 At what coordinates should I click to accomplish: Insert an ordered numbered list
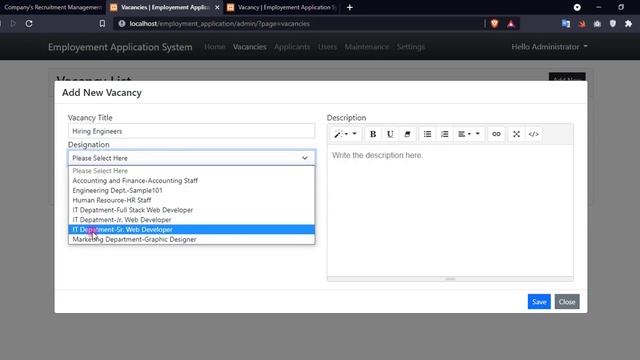pos(444,134)
